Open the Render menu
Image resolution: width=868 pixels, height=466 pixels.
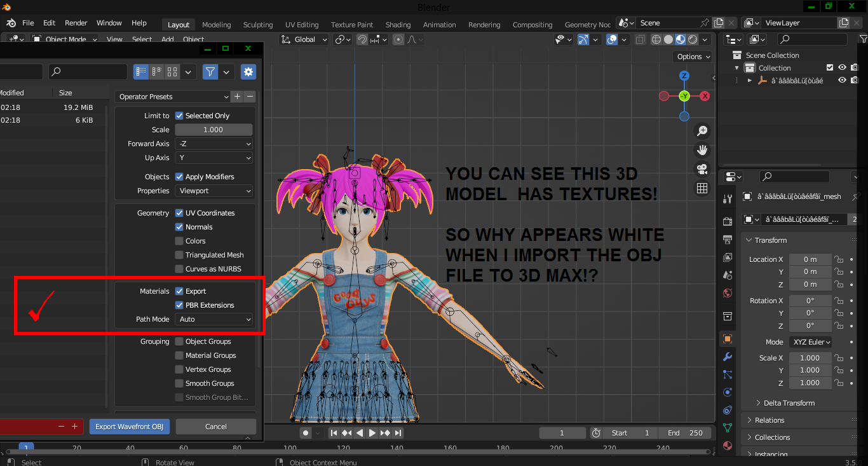pyautogui.click(x=76, y=23)
